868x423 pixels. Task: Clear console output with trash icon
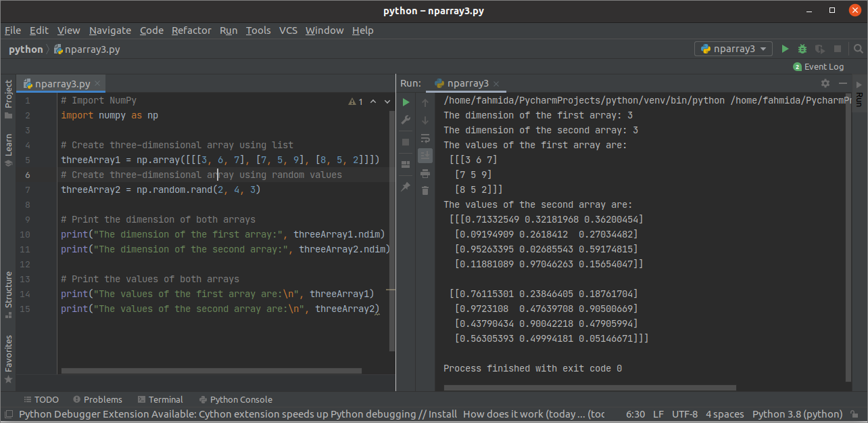425,191
